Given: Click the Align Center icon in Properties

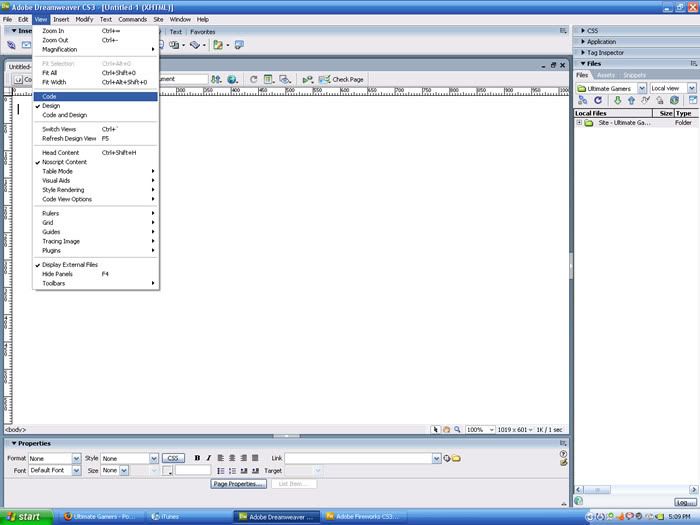Looking at the screenshot, I should pyautogui.click(x=232, y=458).
